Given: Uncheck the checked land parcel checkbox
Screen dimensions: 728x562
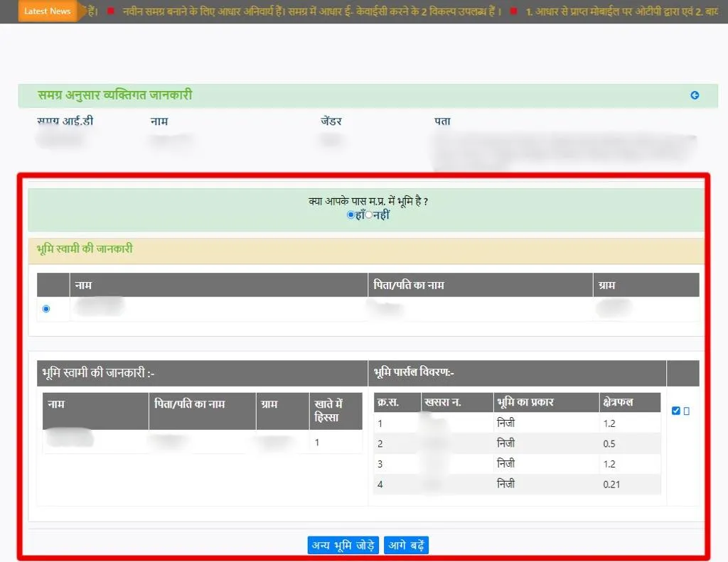Looking at the screenshot, I should tap(676, 411).
